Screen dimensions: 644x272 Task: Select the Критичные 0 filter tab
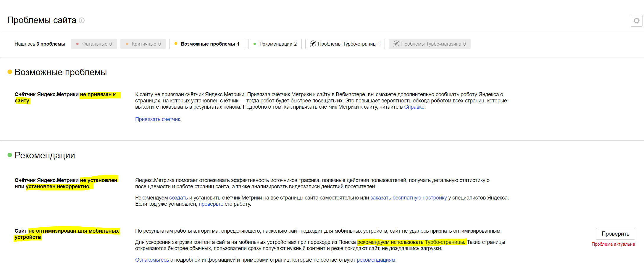point(143,44)
